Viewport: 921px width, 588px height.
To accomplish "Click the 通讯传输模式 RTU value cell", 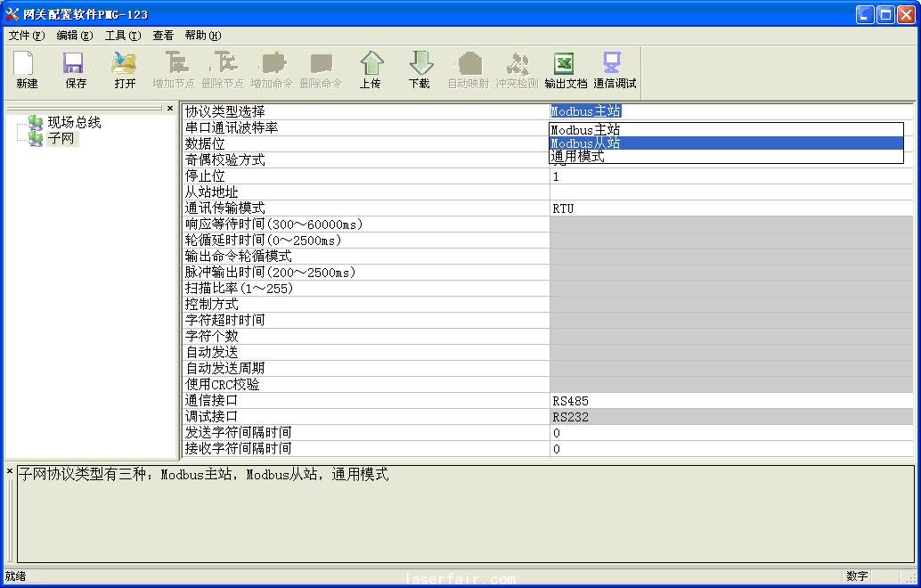I will pos(730,208).
